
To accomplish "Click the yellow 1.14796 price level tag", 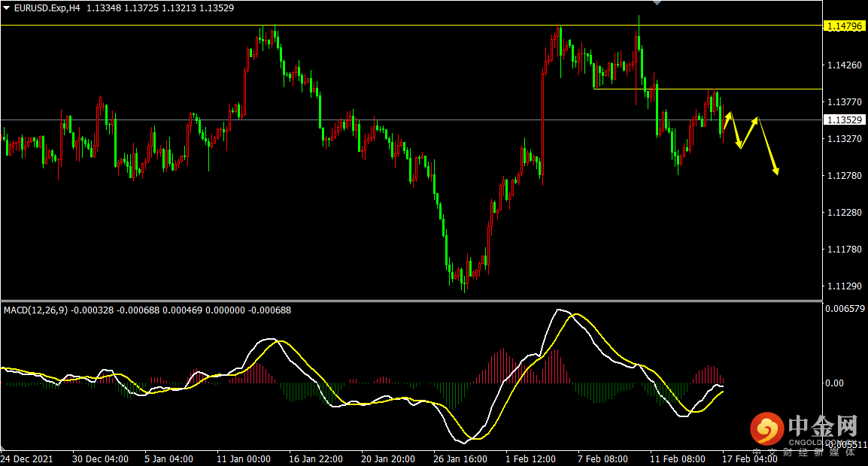I will [845, 26].
